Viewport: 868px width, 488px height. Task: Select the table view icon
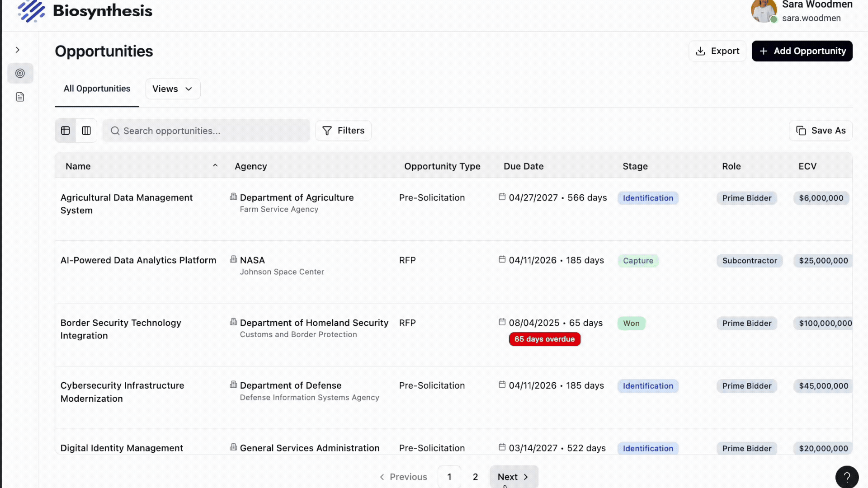pyautogui.click(x=65, y=131)
